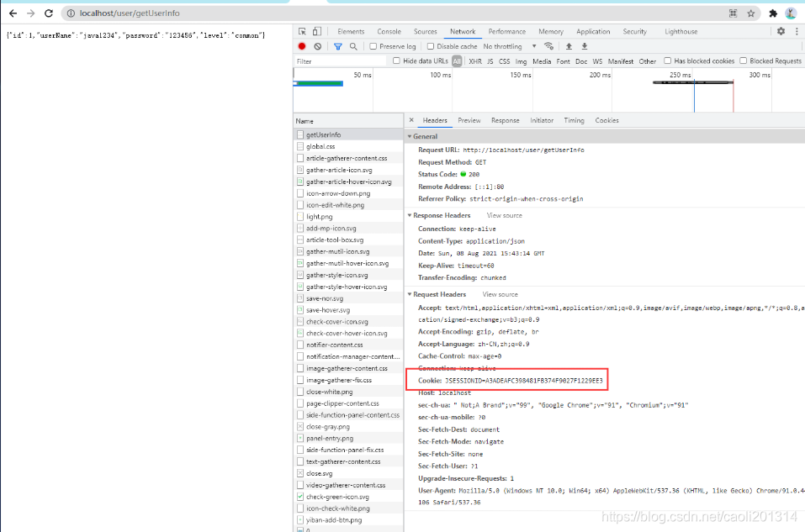805x532 pixels.
Task: Open the Performance panel
Action: (x=507, y=31)
